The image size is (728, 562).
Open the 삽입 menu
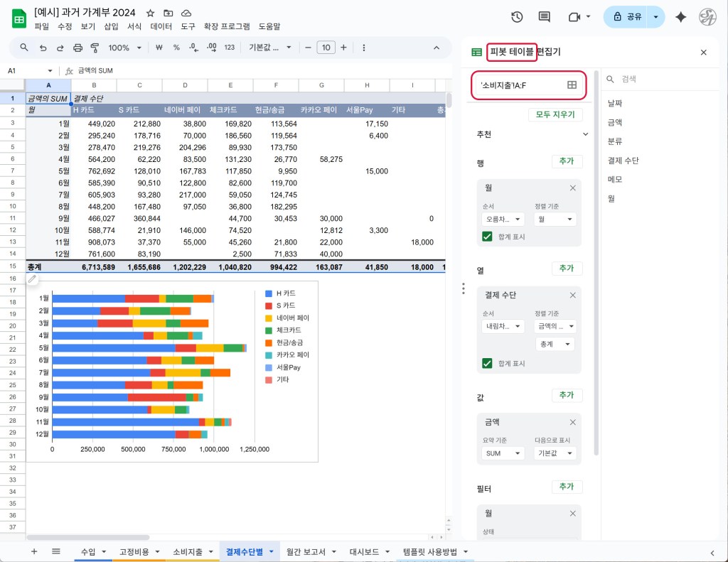[111, 26]
